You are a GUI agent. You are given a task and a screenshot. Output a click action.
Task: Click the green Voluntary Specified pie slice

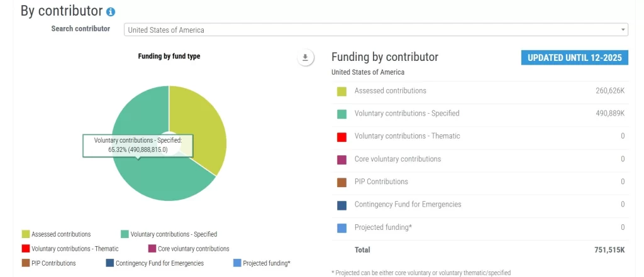coord(151,176)
